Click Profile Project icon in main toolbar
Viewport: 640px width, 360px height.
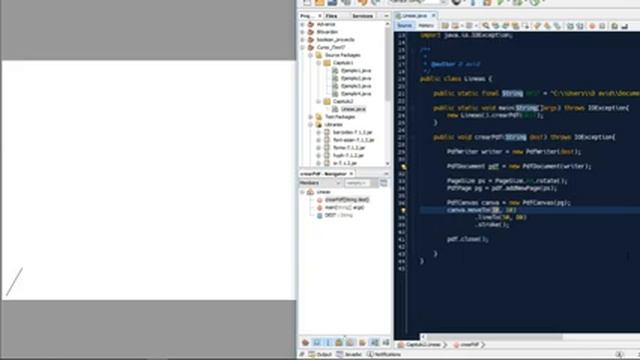click(x=535, y=2)
